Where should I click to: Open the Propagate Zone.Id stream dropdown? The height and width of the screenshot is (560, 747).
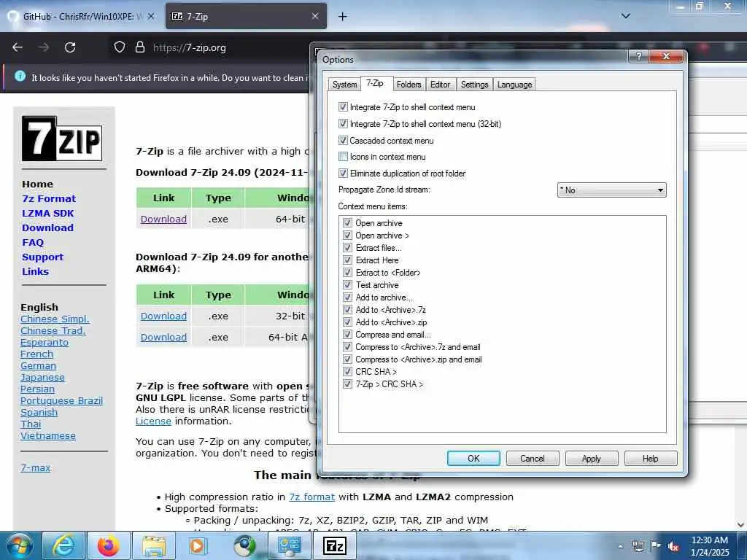point(612,190)
